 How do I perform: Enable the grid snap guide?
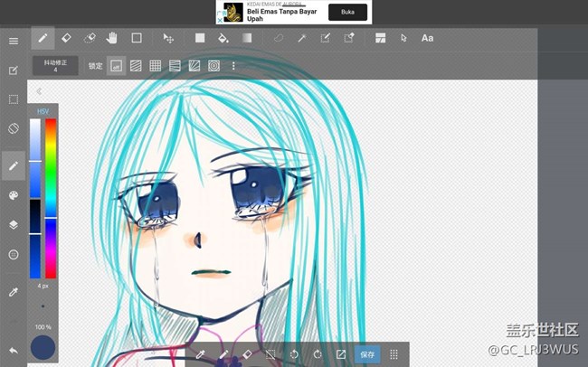[156, 66]
